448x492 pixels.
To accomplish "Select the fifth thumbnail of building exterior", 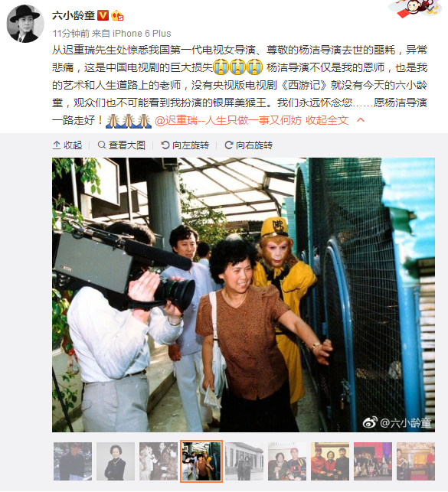I will point(244,461).
